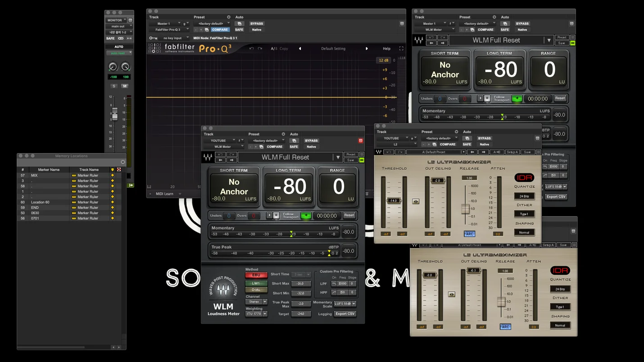Click the link faders icon in upper L2 plugin
This screenshot has width=644, height=362.
click(x=416, y=202)
